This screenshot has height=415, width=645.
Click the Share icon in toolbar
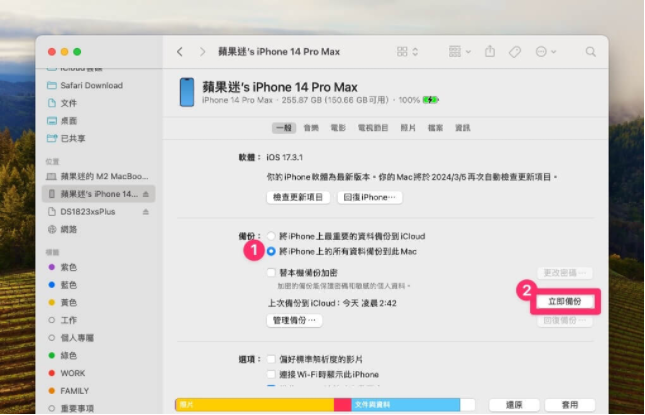pos(490,51)
